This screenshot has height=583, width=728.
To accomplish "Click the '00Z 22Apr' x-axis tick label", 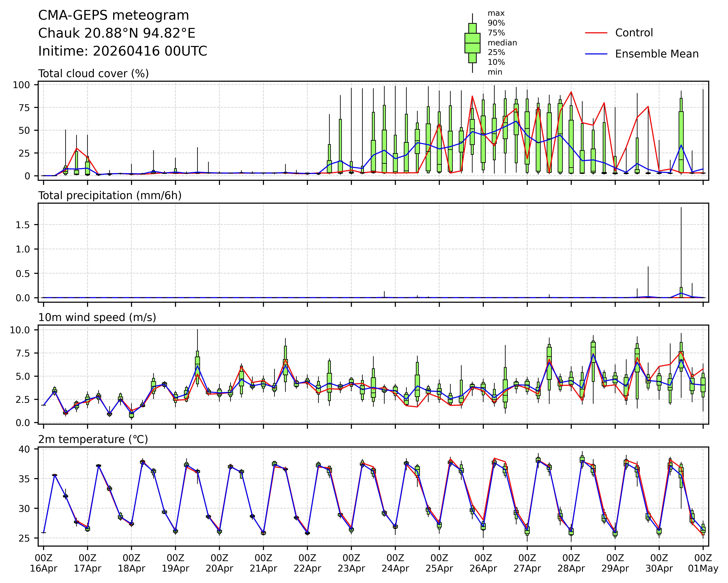I will tap(307, 563).
